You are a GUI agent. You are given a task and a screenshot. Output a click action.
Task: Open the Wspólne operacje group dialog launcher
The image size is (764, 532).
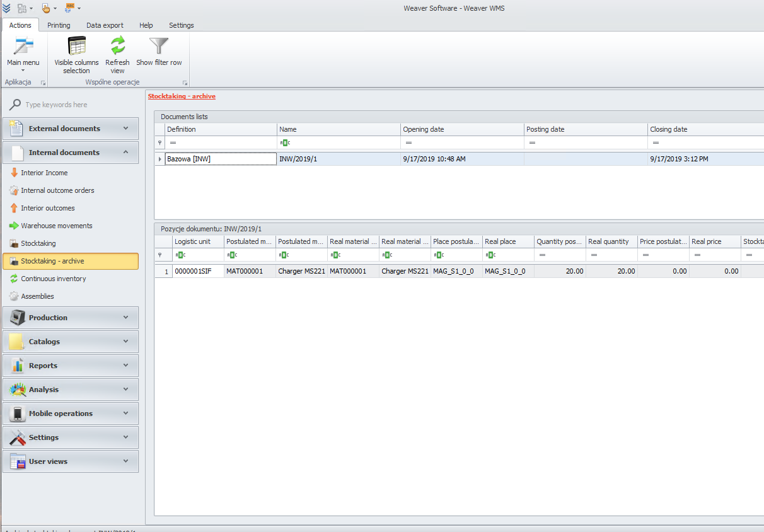(185, 83)
